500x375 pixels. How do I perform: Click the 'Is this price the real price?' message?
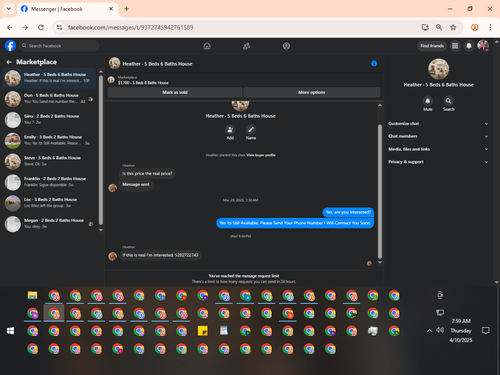tap(147, 173)
